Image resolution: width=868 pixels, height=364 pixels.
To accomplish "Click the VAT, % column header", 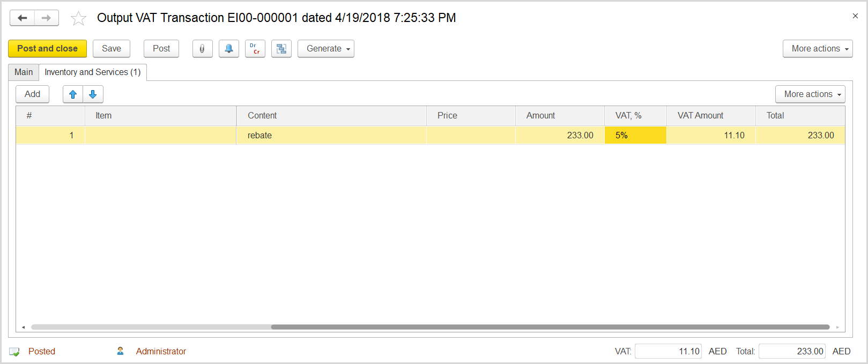I will coord(635,116).
